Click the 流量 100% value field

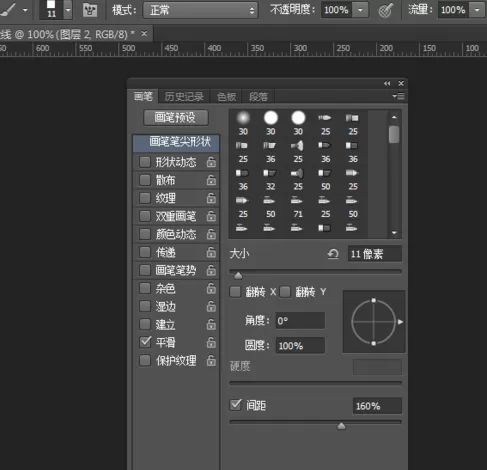(453, 10)
